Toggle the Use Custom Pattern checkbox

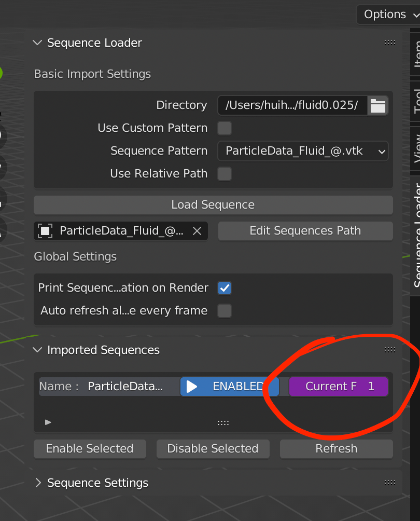tap(224, 128)
